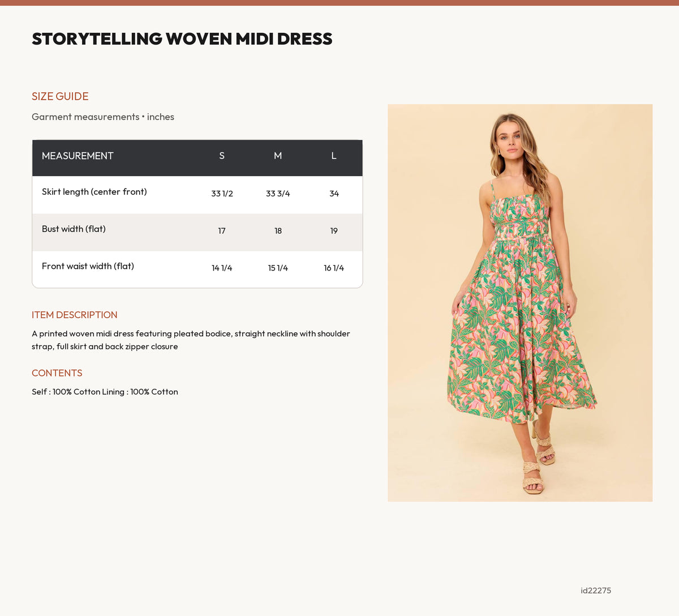Click 'Garment measurements • inches' subtitle

(103, 117)
